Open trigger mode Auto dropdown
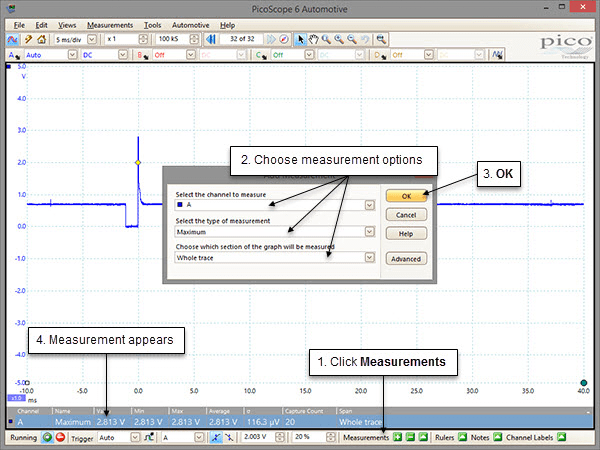This screenshot has width=600, height=450. point(135,437)
